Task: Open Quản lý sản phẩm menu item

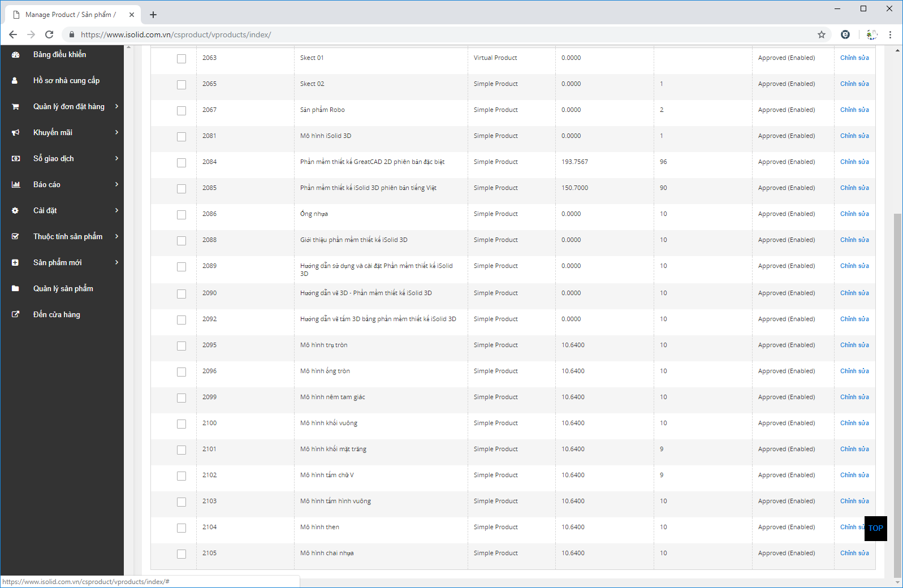Action: point(63,289)
